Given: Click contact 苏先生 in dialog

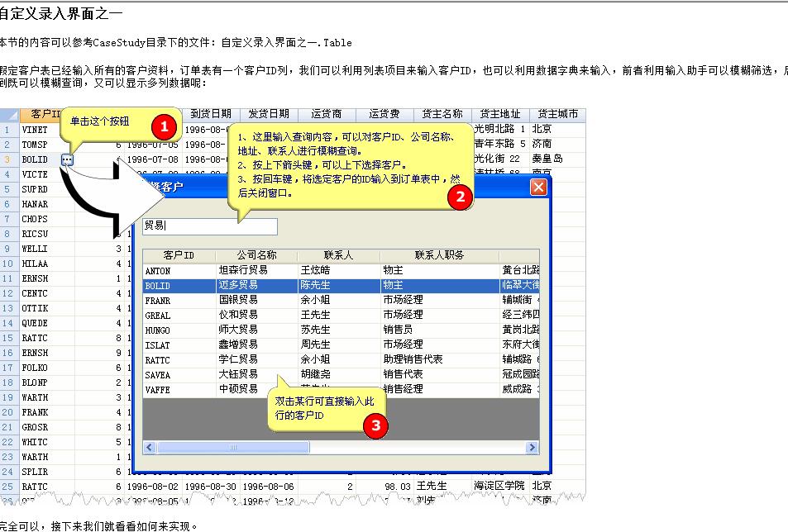Looking at the screenshot, I should 316,330.
